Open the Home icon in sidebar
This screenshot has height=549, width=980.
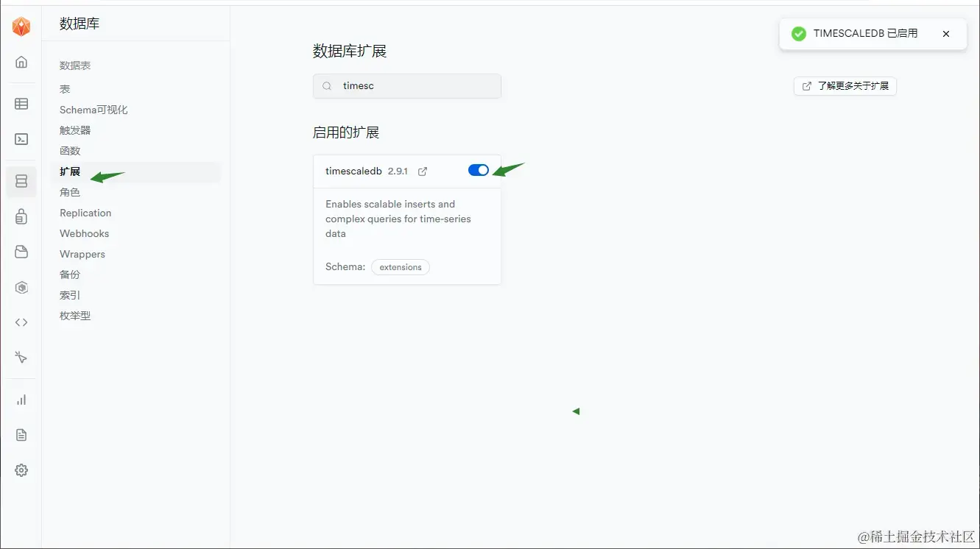[21, 62]
